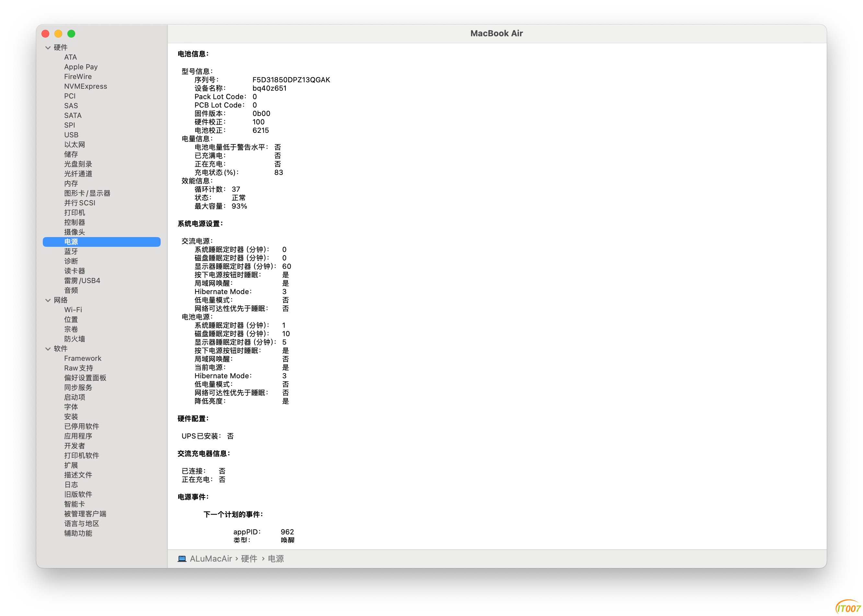The height and width of the screenshot is (616, 863).
Task: Collapse the 网络 section chevron
Action: 48,300
